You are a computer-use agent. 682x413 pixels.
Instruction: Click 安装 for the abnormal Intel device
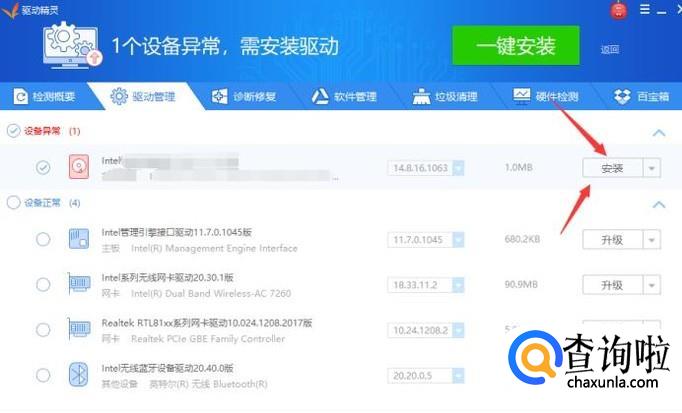coord(612,168)
